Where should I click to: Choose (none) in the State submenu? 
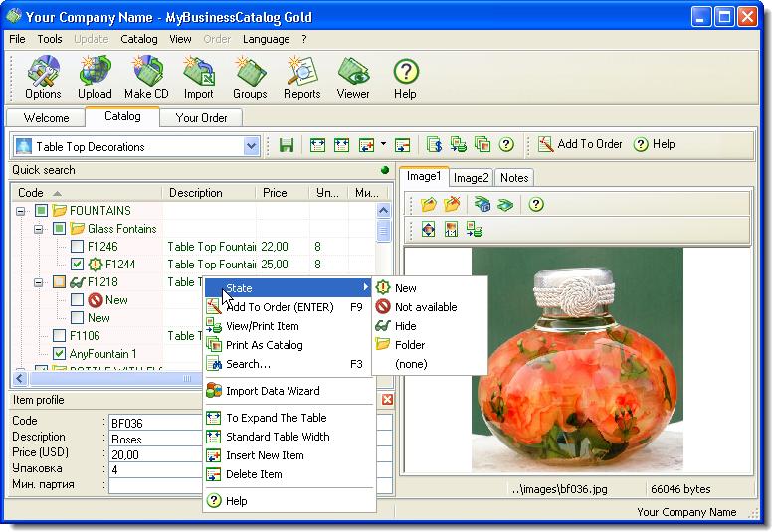431,364
